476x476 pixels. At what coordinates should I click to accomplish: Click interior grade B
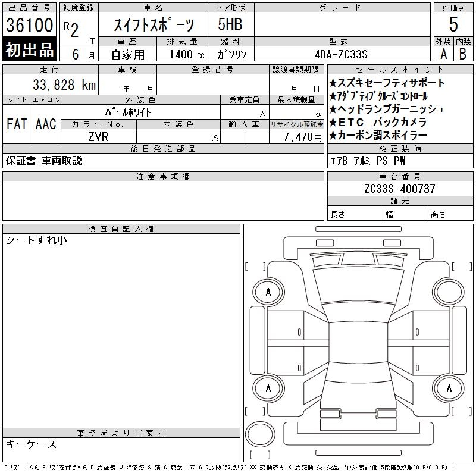point(463,54)
